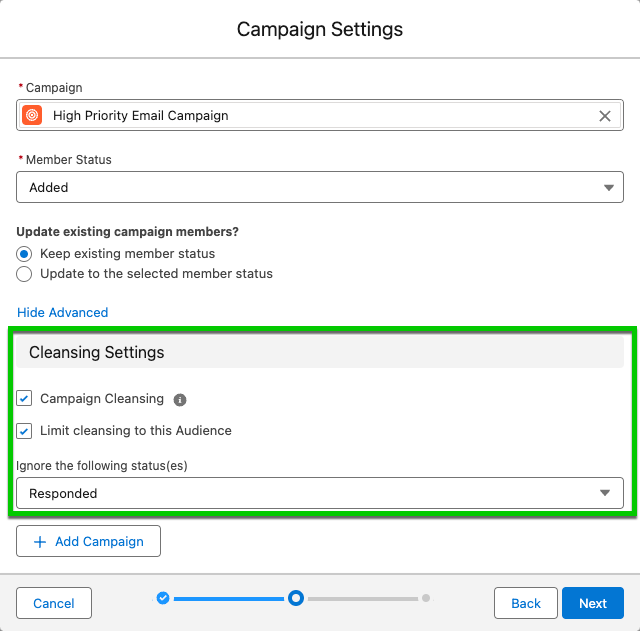Click the High Priority Email Campaign field
This screenshot has width=640, height=631.
(320, 115)
